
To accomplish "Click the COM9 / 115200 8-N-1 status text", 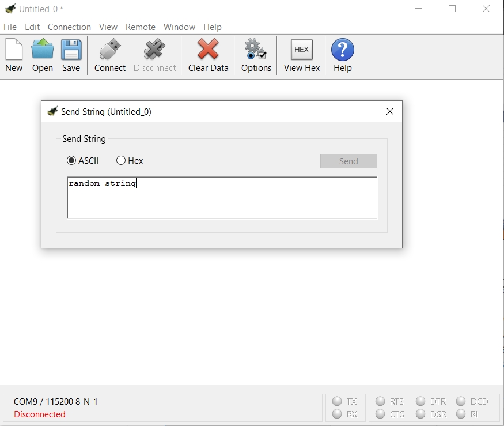I will [56, 401].
